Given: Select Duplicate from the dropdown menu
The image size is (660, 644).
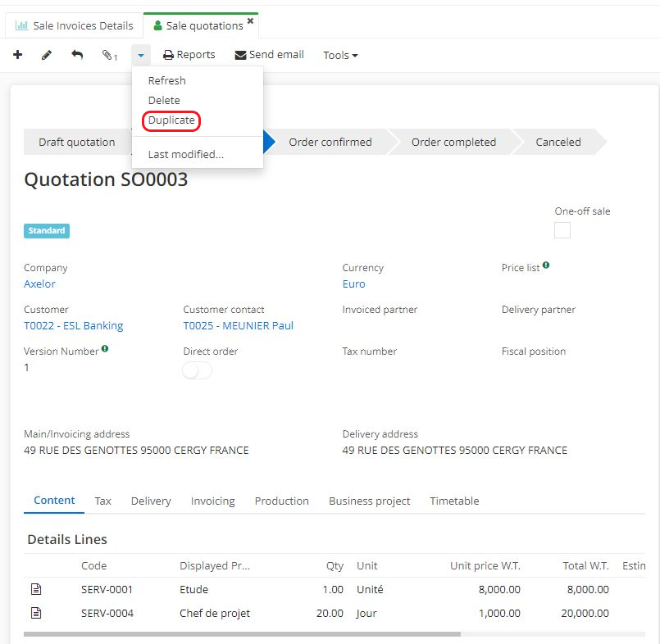Looking at the screenshot, I should (171, 120).
